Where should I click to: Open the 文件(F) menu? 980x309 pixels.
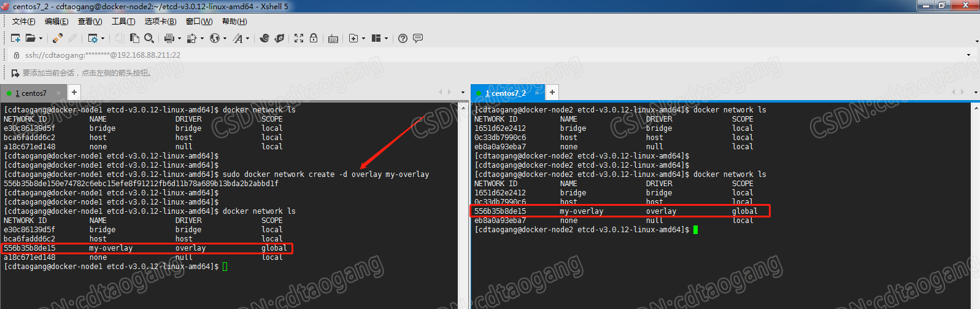pos(23,22)
